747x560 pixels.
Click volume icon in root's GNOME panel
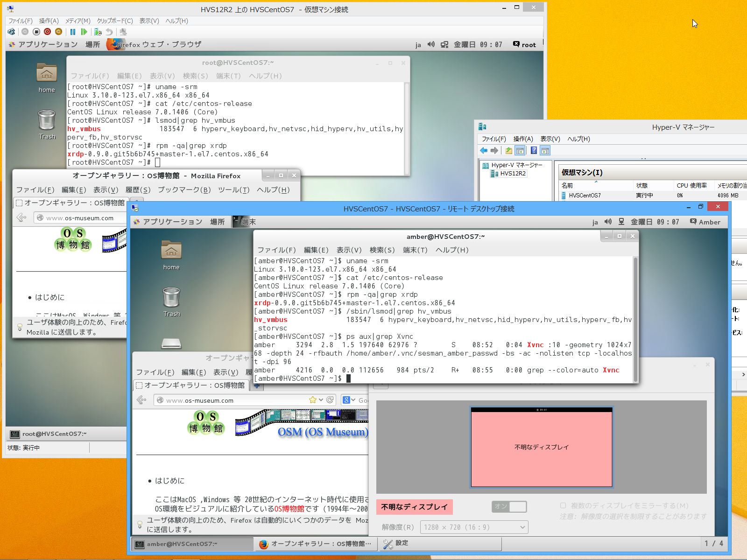point(431,44)
